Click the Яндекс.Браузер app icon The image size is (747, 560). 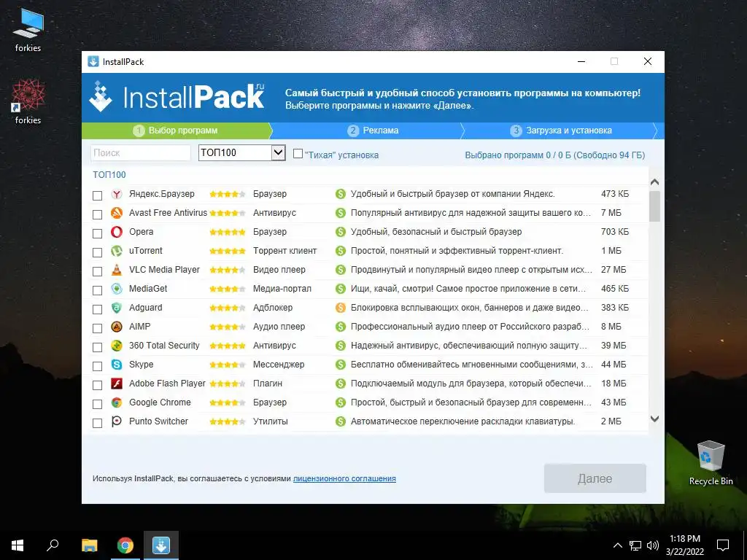(x=117, y=194)
